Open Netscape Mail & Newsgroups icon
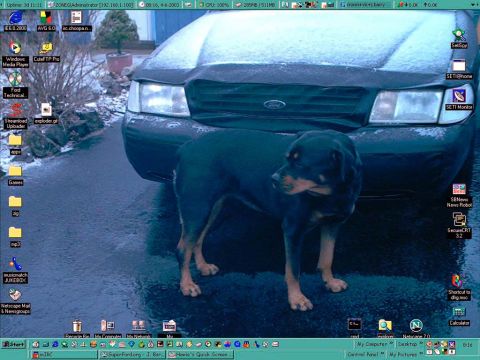 [x=15, y=301]
